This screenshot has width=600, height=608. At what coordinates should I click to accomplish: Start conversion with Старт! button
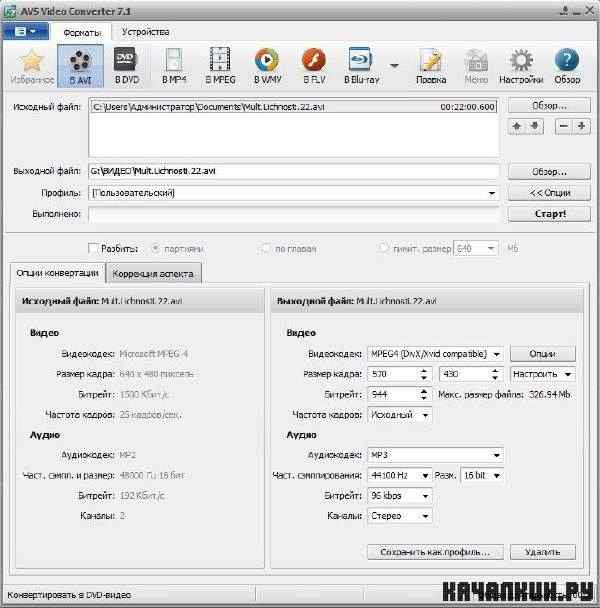(549, 214)
